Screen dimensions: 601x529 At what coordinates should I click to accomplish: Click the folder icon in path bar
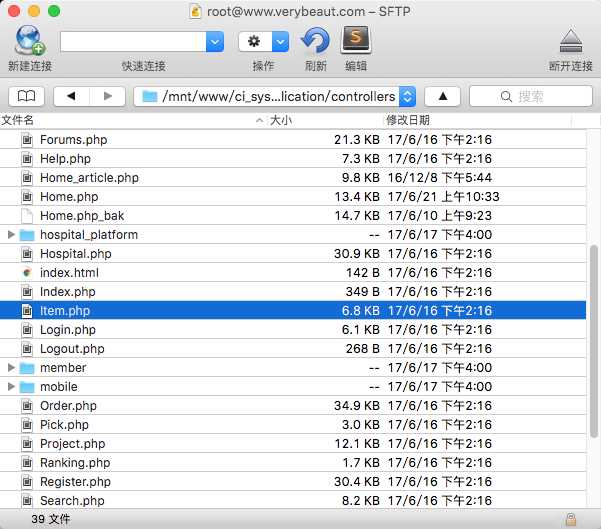coord(149,96)
